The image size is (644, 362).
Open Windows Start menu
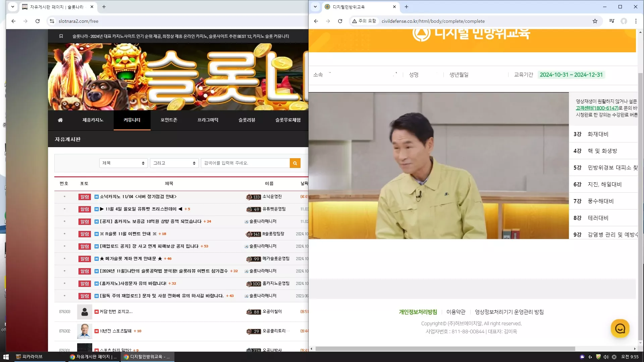click(x=6, y=357)
